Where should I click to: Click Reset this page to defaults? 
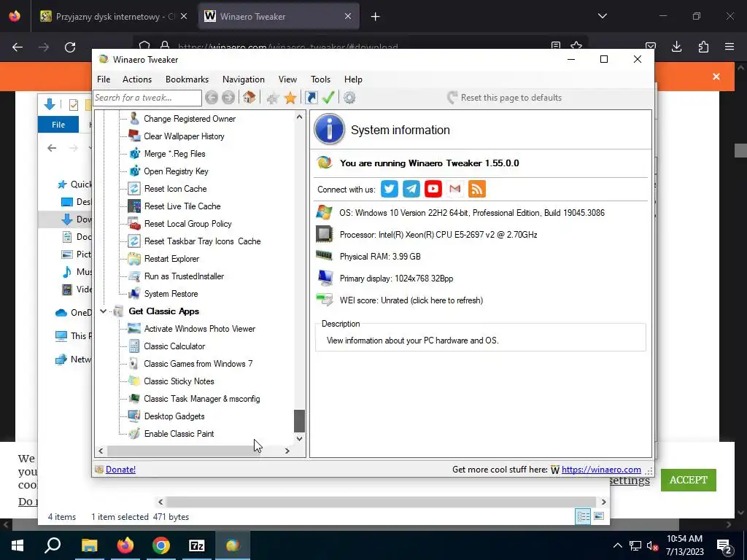tap(505, 98)
